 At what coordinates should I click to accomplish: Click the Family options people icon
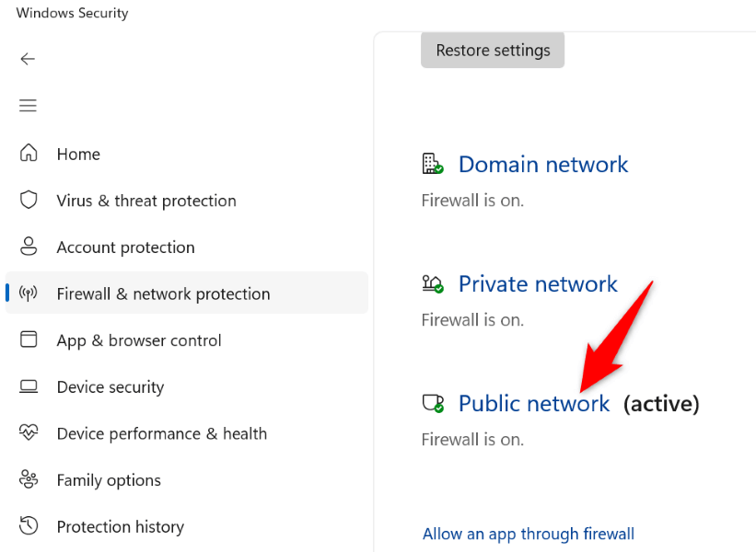28,479
